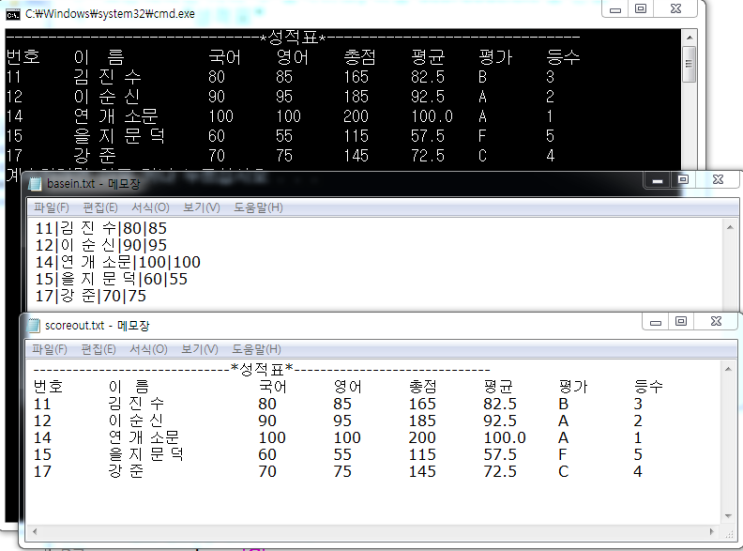Click 평균 column header in scoreout.txt
The width and height of the screenshot is (743, 551).
click(498, 387)
